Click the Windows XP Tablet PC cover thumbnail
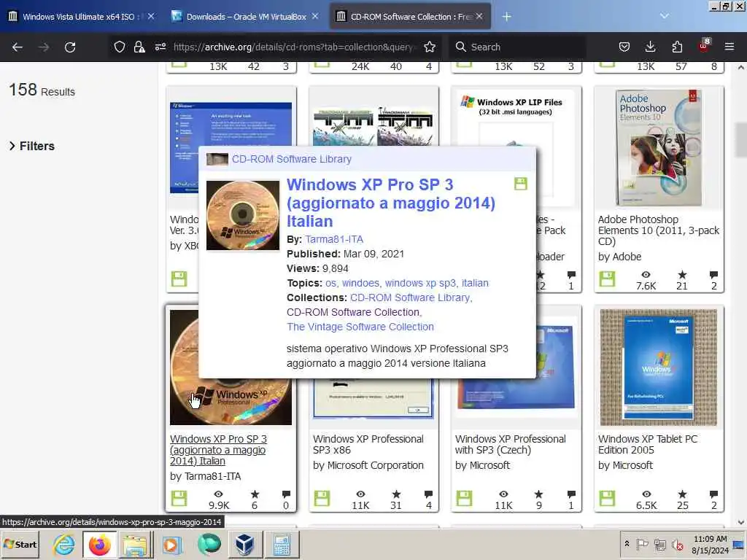 [659, 367]
